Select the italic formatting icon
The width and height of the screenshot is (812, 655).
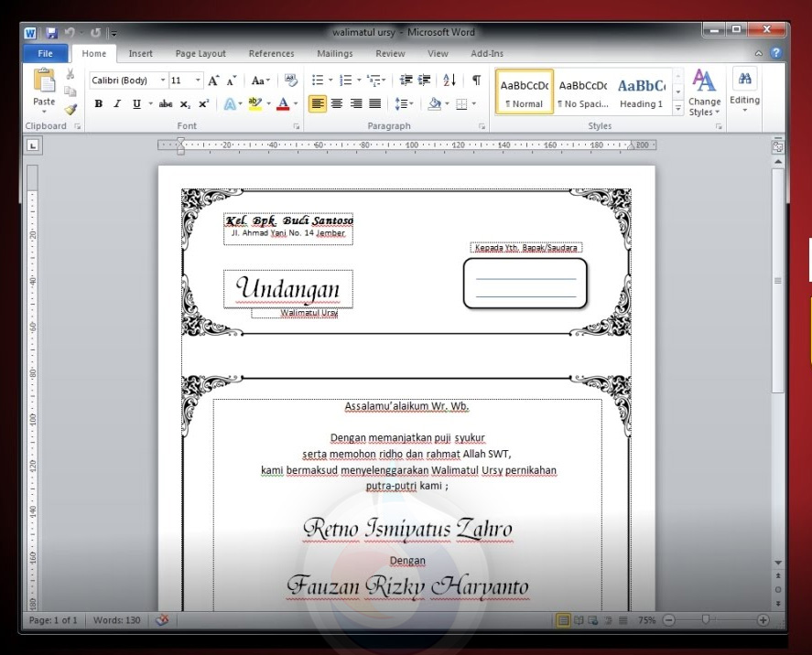116,103
